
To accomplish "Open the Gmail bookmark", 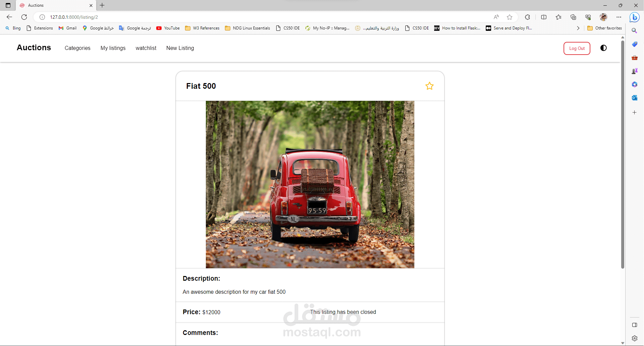I will click(x=67, y=28).
